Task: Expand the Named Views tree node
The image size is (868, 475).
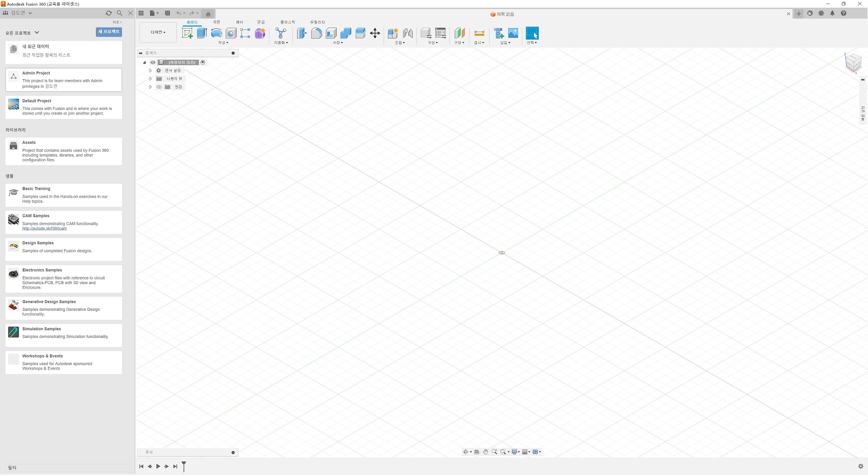Action: point(151,79)
